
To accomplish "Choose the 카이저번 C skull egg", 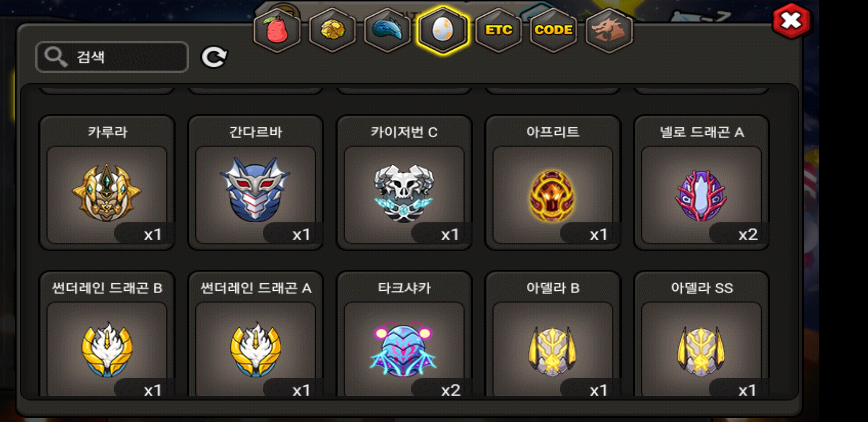I will pyautogui.click(x=404, y=183).
